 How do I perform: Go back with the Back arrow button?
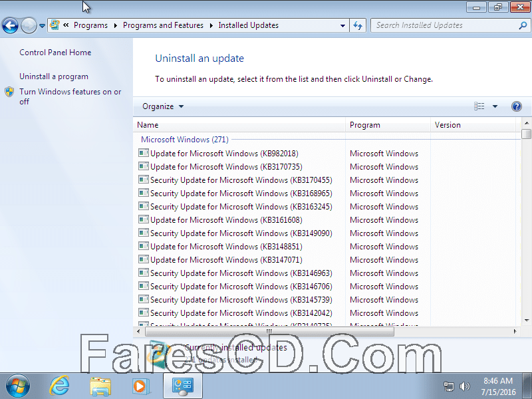[10, 25]
